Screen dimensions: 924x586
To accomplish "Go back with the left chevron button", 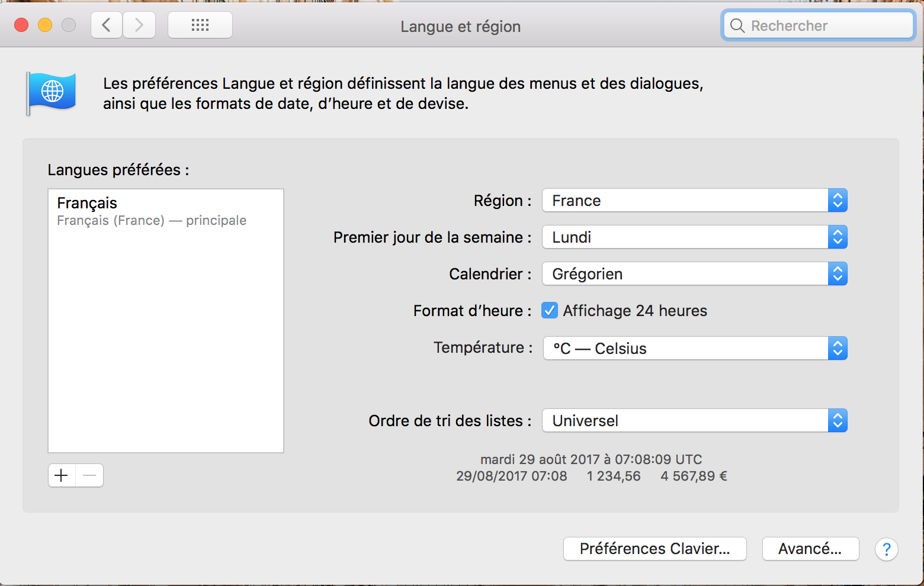I will point(107,25).
